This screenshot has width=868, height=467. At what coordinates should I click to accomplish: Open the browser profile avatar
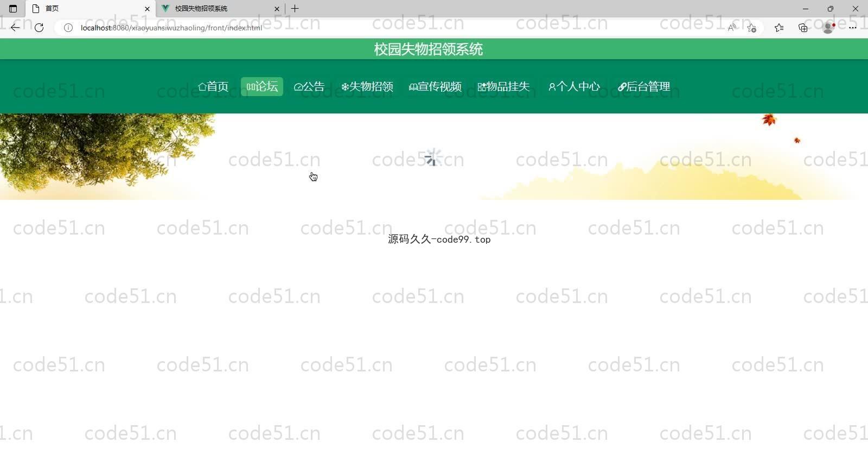tap(828, 28)
